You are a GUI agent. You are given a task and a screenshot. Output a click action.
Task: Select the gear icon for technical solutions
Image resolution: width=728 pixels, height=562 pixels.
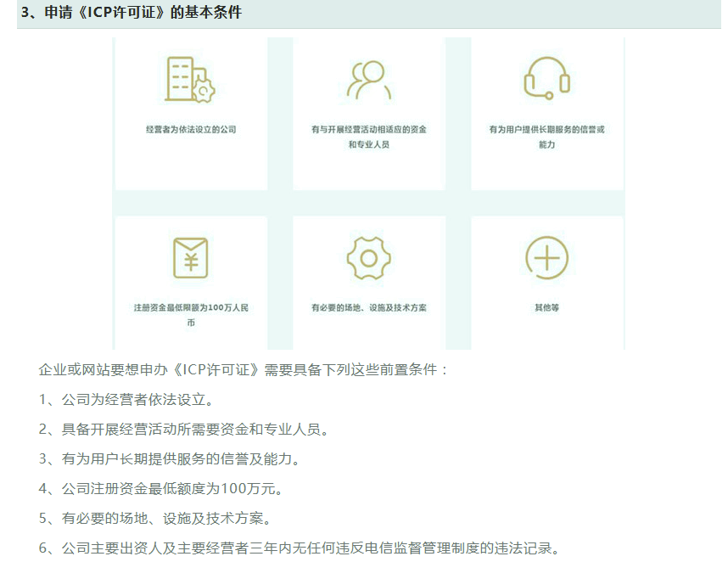point(368,259)
